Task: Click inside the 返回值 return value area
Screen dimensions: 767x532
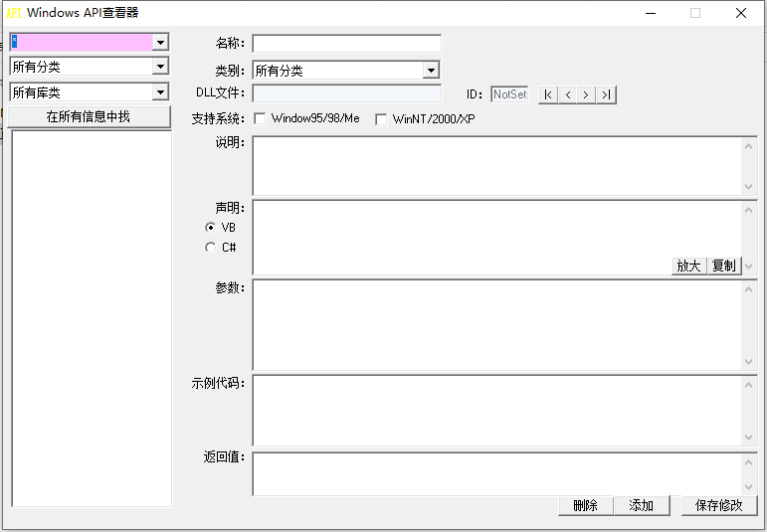Action: tap(496, 474)
